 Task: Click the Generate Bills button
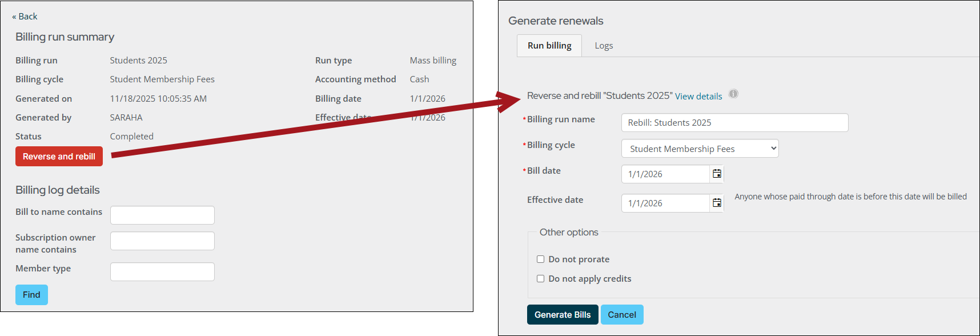562,315
